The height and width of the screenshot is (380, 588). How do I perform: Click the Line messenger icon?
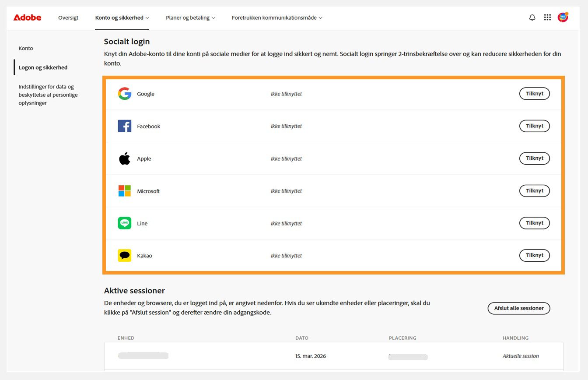[x=124, y=223]
